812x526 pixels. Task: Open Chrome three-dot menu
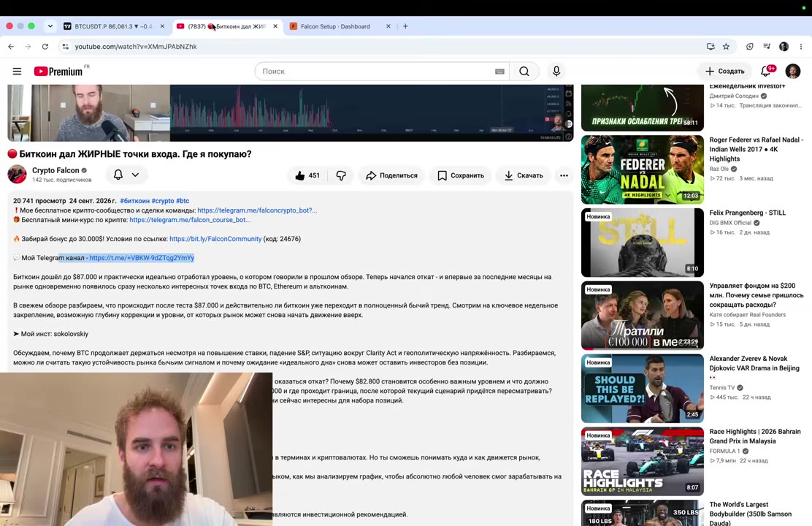click(800, 47)
